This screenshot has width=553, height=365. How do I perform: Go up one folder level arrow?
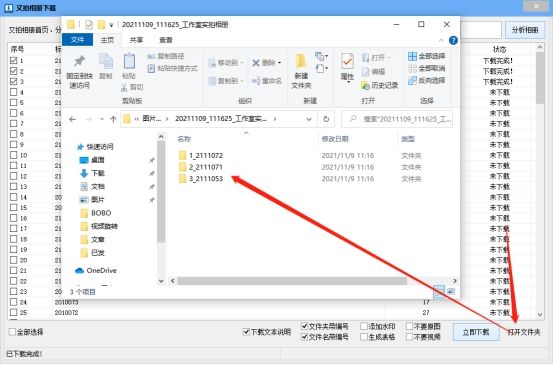click(x=113, y=120)
